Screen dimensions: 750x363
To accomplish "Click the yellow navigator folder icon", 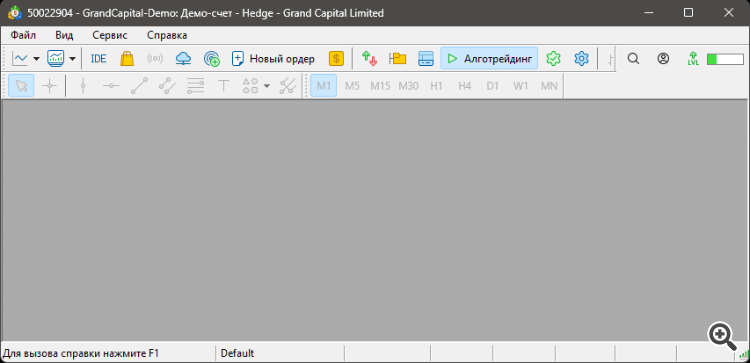I will click(397, 59).
